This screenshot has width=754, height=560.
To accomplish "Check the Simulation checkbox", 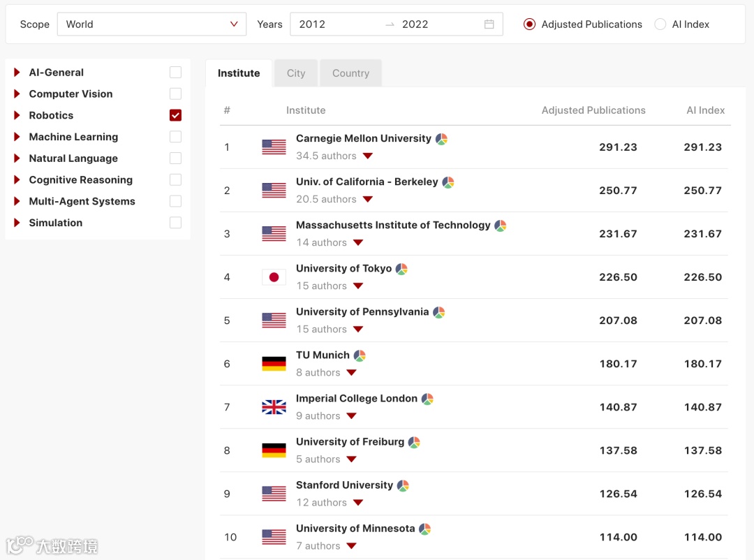I will [x=175, y=223].
